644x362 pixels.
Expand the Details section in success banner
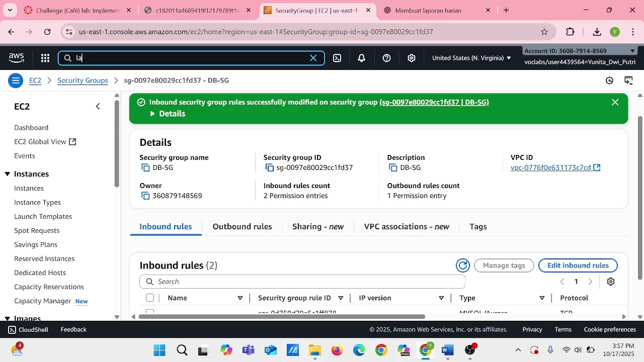(x=168, y=114)
